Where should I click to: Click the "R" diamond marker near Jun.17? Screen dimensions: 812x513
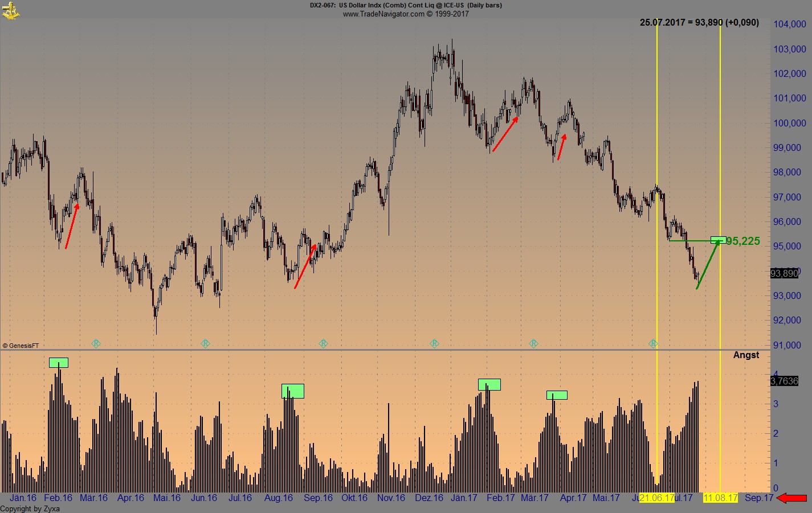point(653,343)
